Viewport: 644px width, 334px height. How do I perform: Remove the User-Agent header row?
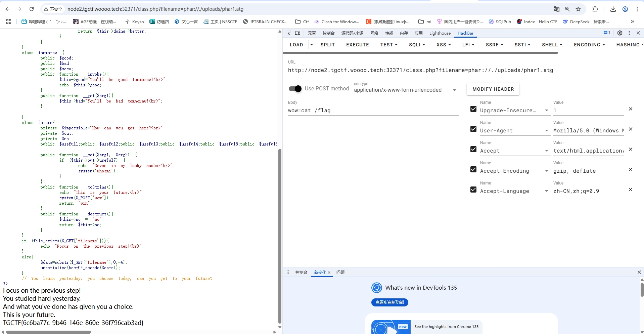631,129
